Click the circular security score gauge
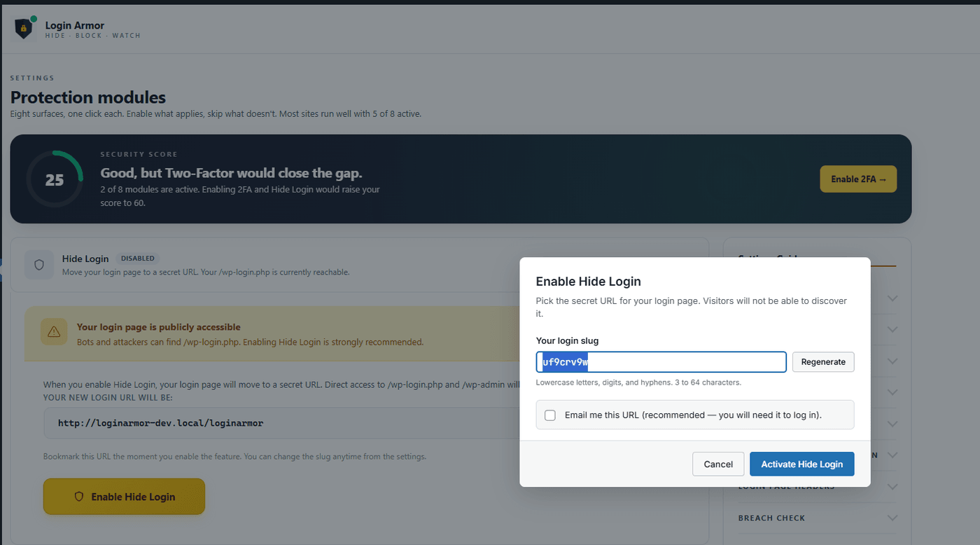 point(55,179)
